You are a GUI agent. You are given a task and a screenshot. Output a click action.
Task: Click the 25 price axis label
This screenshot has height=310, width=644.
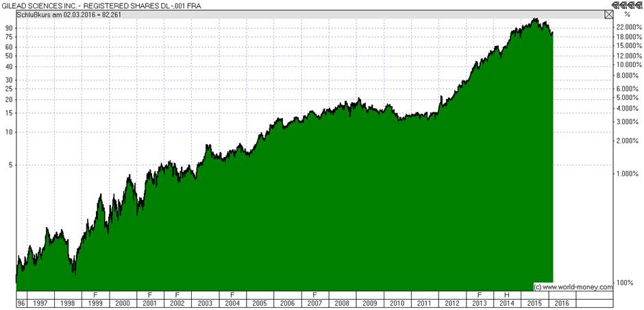pyautogui.click(x=10, y=88)
